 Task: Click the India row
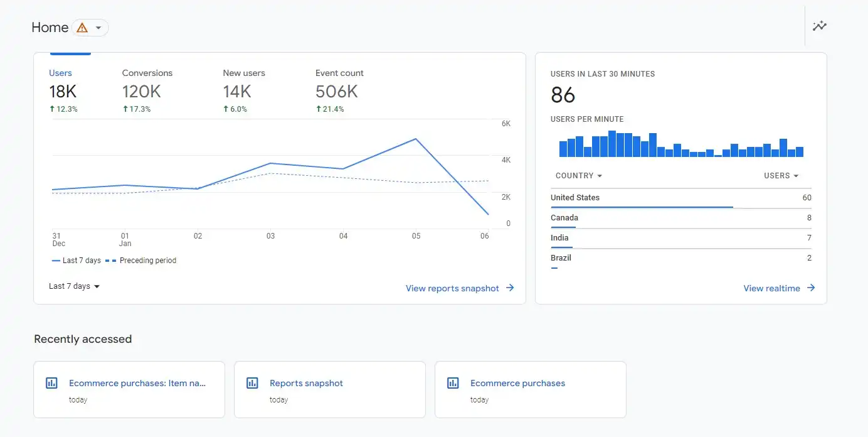coord(681,238)
